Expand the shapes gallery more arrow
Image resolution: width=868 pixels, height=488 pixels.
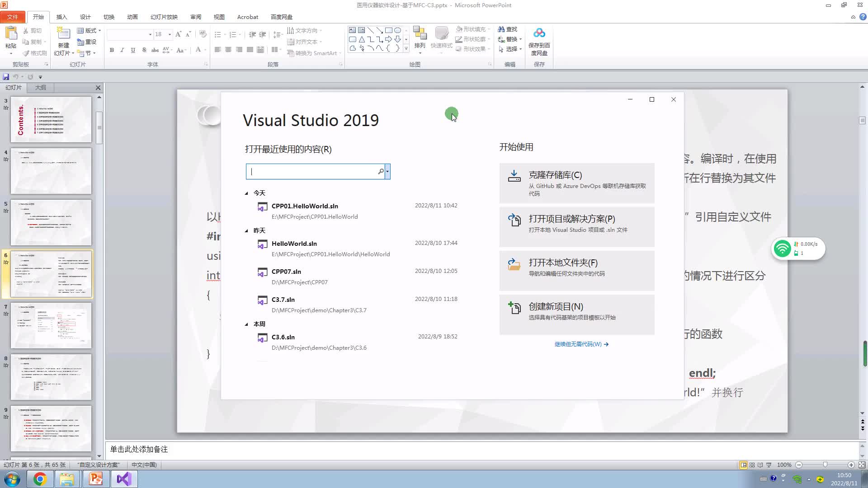click(406, 48)
